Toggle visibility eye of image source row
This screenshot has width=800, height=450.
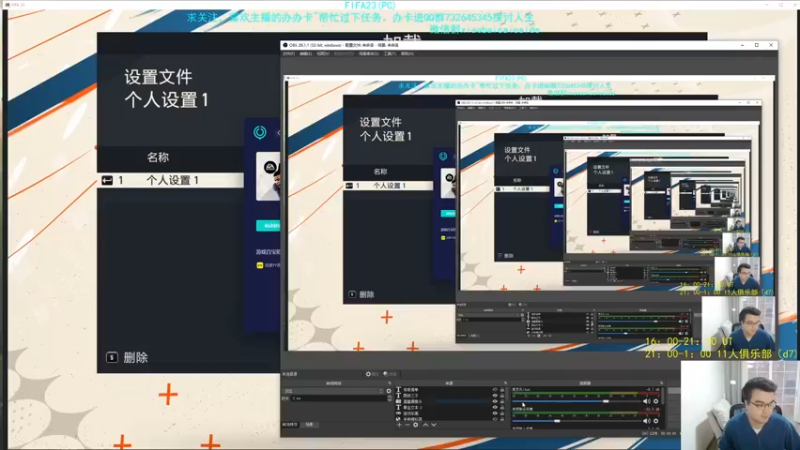495,401
